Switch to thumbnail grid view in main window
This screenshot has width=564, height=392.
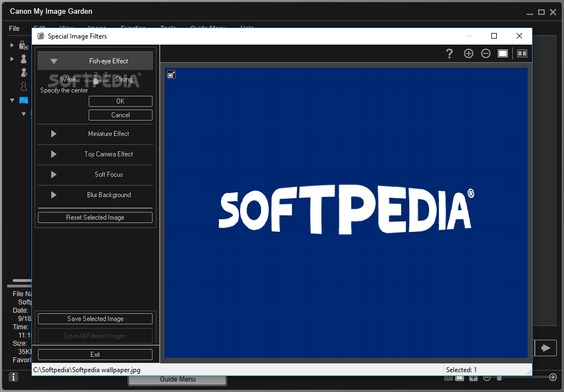click(x=448, y=378)
